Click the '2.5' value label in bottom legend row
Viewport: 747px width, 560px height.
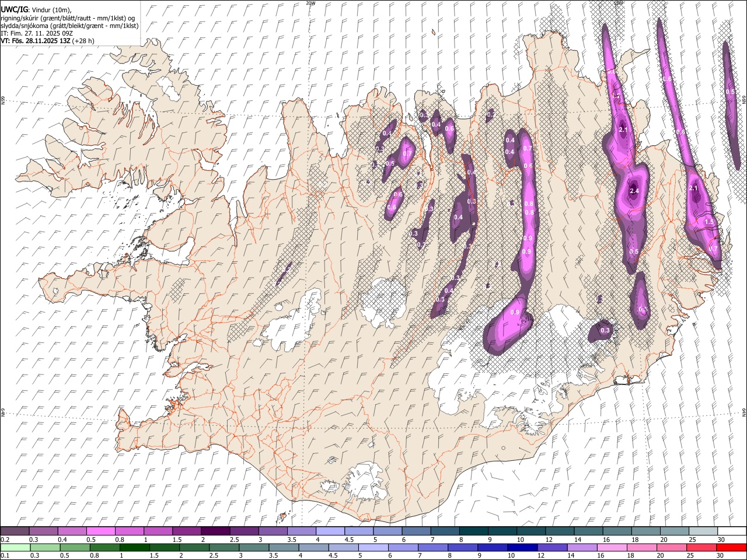(212, 556)
